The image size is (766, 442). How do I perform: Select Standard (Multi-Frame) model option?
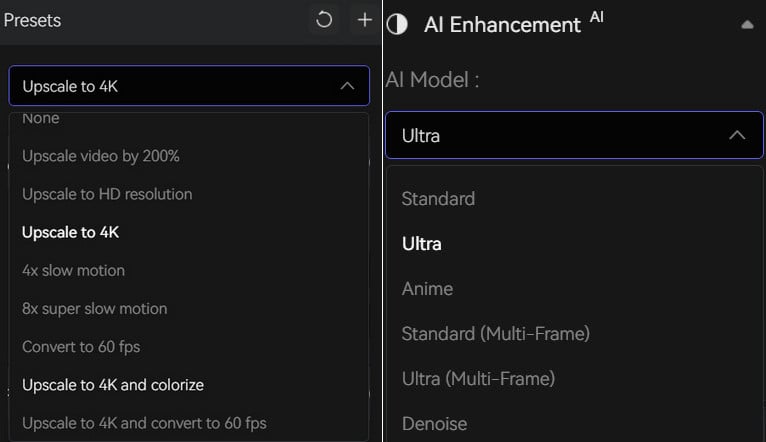tap(495, 333)
